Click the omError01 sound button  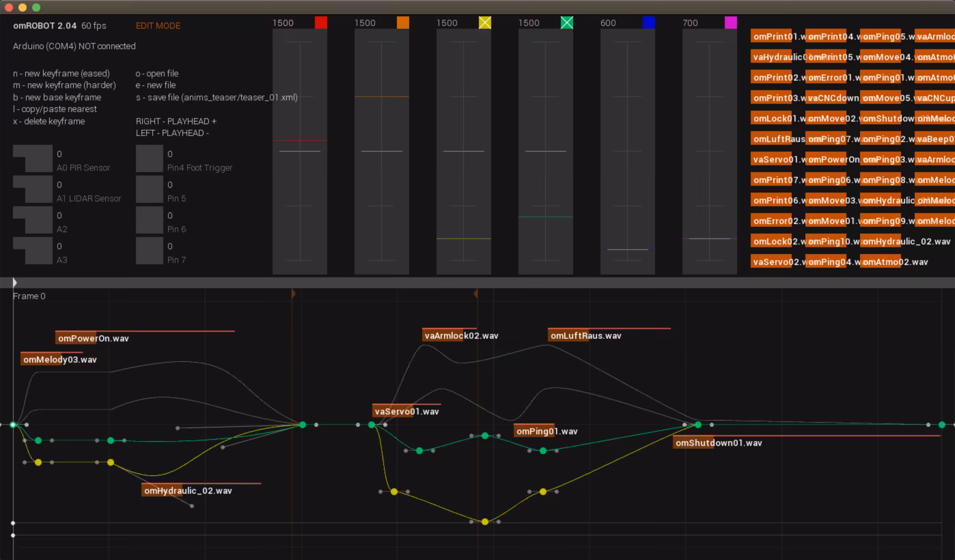(826, 77)
